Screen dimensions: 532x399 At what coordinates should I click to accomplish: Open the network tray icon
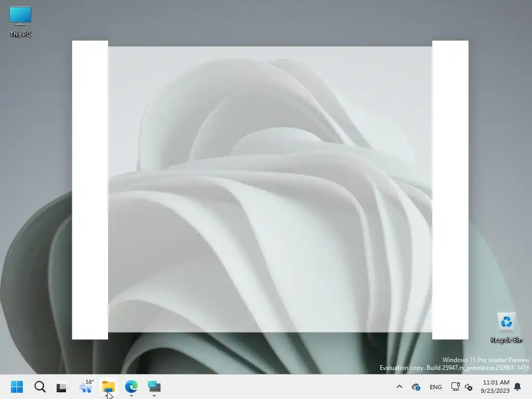455,387
